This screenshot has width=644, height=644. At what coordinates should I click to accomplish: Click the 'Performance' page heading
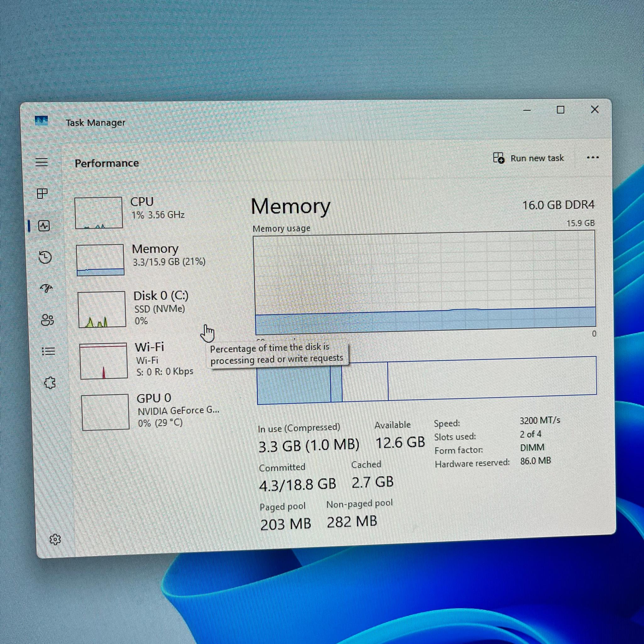(x=107, y=163)
